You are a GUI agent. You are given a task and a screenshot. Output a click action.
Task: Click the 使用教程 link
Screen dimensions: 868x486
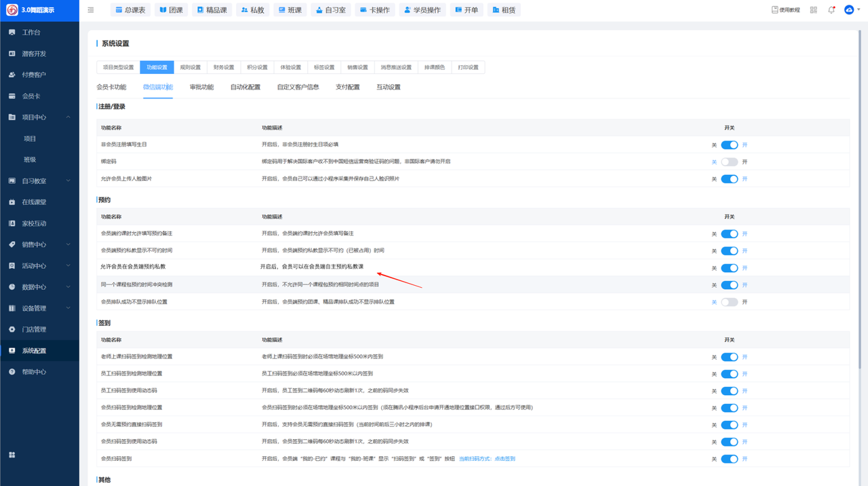[x=786, y=10]
